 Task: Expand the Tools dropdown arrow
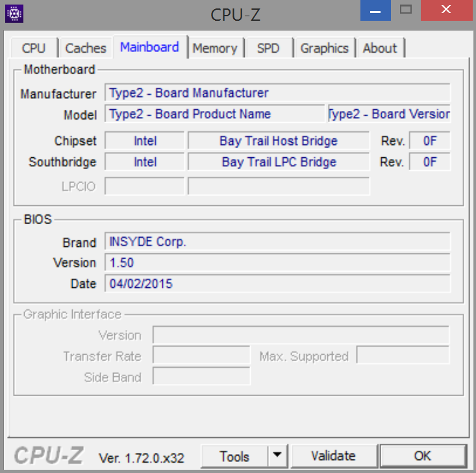coord(277,456)
